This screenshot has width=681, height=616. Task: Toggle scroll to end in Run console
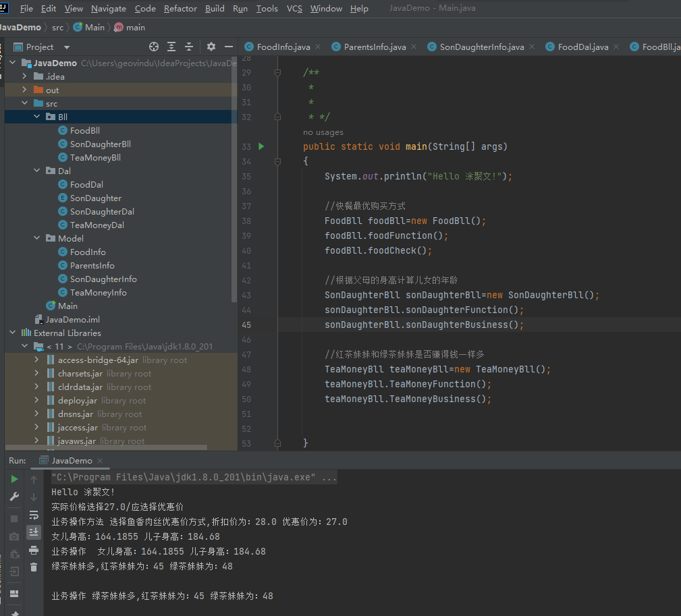[34, 532]
